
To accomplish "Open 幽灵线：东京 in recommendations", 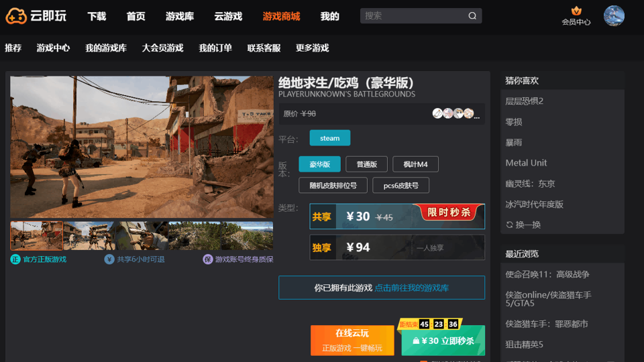I will [x=530, y=184].
